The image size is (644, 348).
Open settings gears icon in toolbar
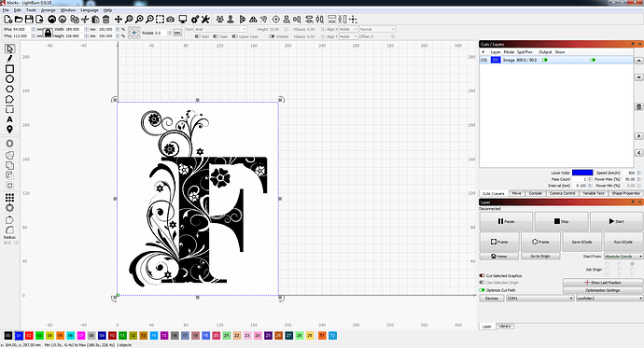pyautogui.click(x=195, y=20)
